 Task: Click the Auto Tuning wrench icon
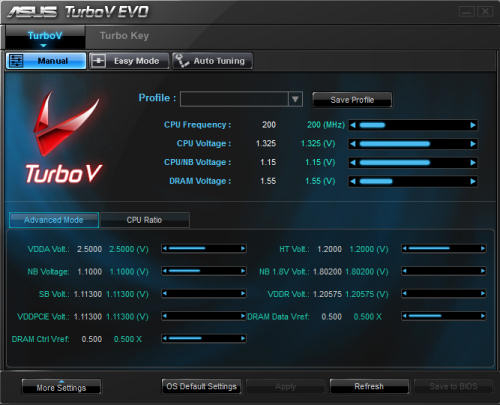tap(182, 61)
